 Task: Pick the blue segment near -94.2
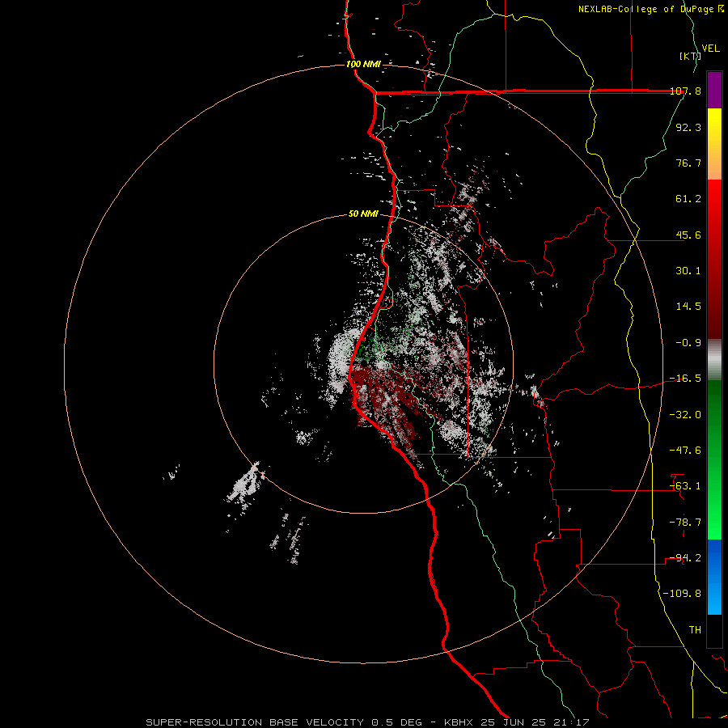[714, 558]
